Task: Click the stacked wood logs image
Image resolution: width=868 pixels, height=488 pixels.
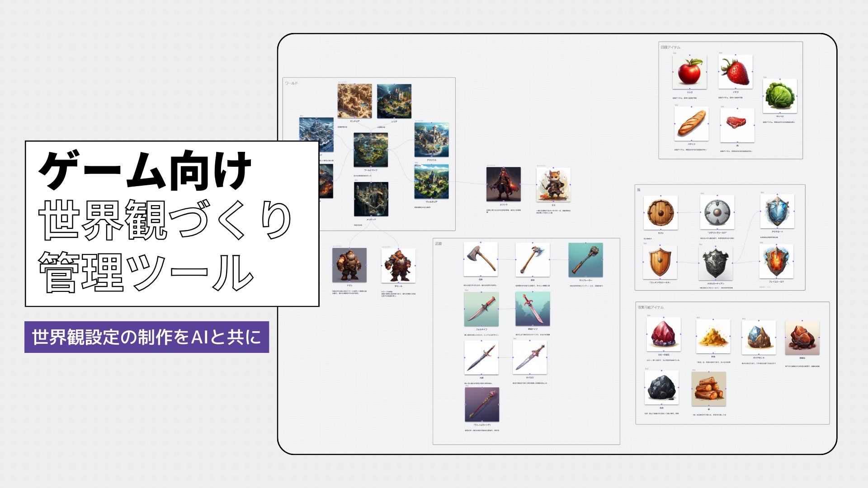Action: [x=708, y=389]
